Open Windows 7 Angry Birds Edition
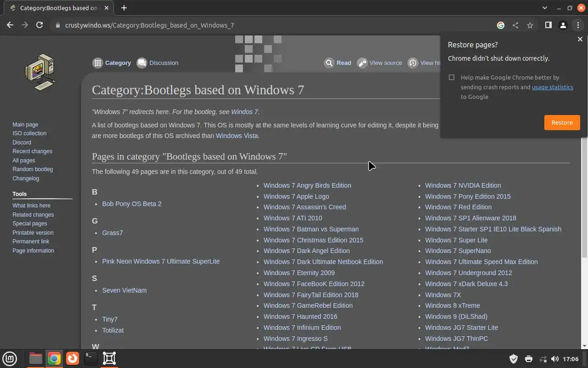The image size is (588, 368). [x=307, y=185]
